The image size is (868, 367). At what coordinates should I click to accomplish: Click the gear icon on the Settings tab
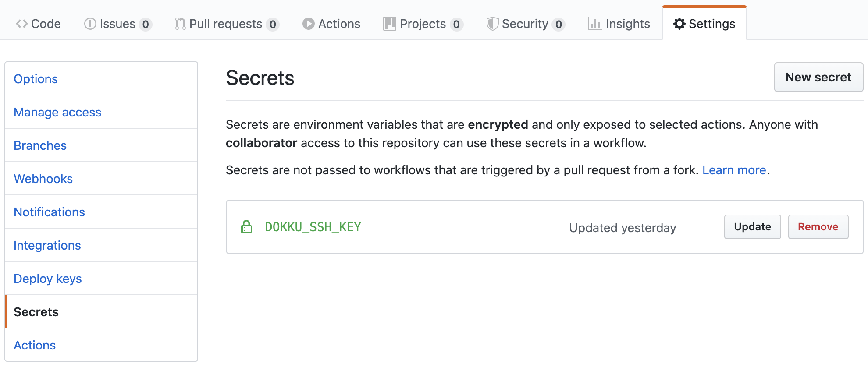coord(679,24)
